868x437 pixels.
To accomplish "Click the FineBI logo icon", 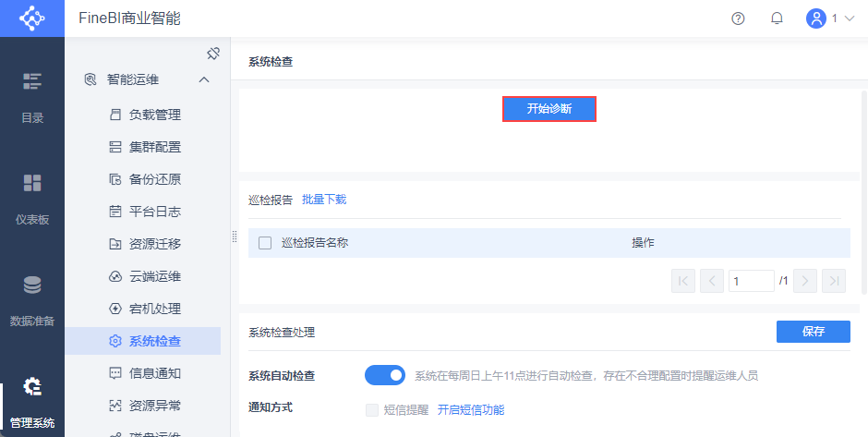I will pos(31,18).
